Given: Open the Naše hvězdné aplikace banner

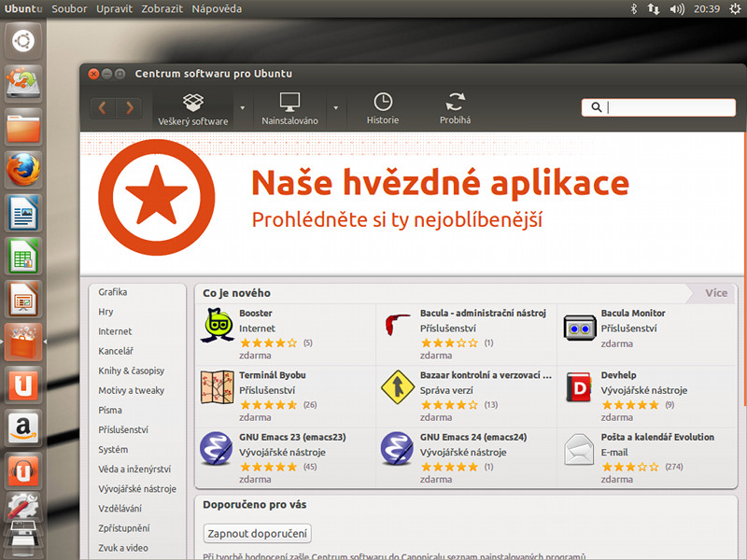Looking at the screenshot, I should click(413, 203).
